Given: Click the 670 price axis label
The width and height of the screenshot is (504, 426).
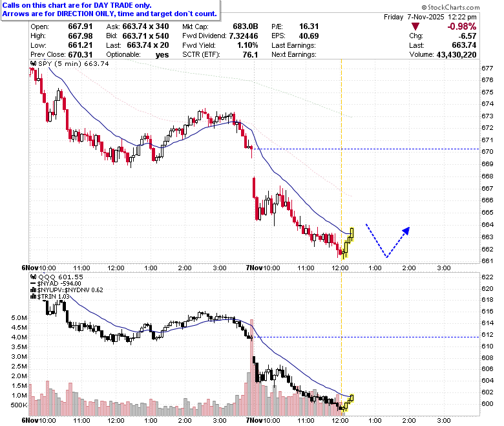Looking at the screenshot, I should pos(487,151).
